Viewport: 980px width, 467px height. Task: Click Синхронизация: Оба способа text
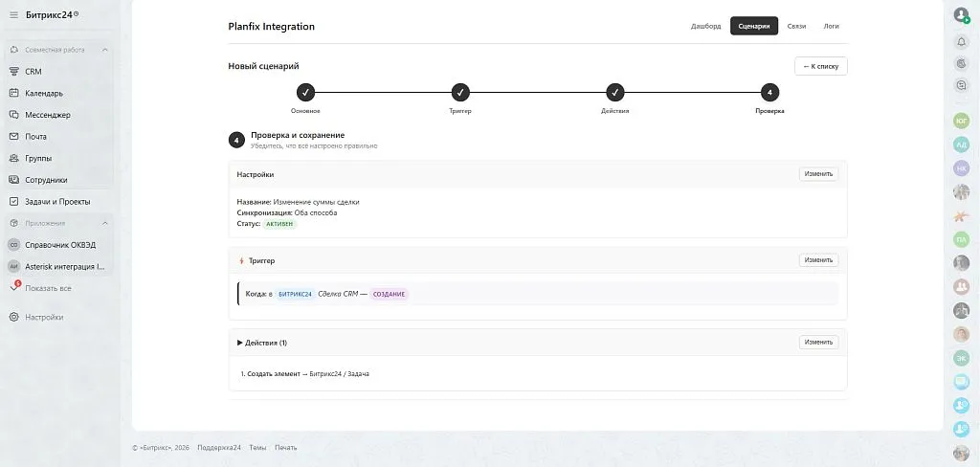coord(287,212)
